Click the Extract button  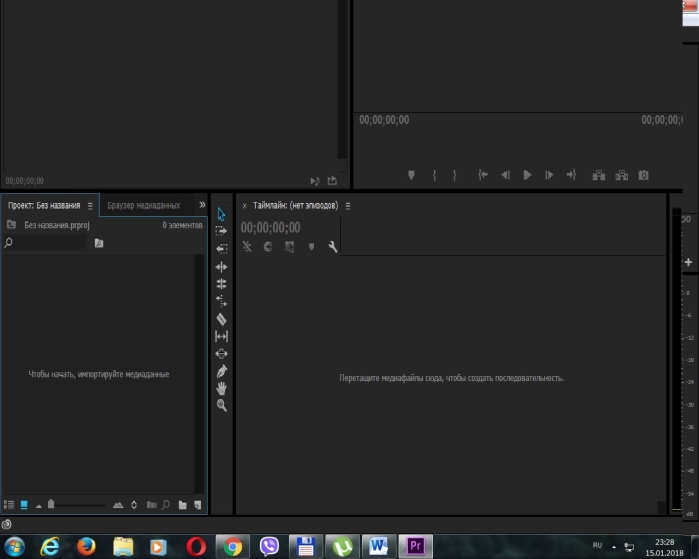click(621, 175)
